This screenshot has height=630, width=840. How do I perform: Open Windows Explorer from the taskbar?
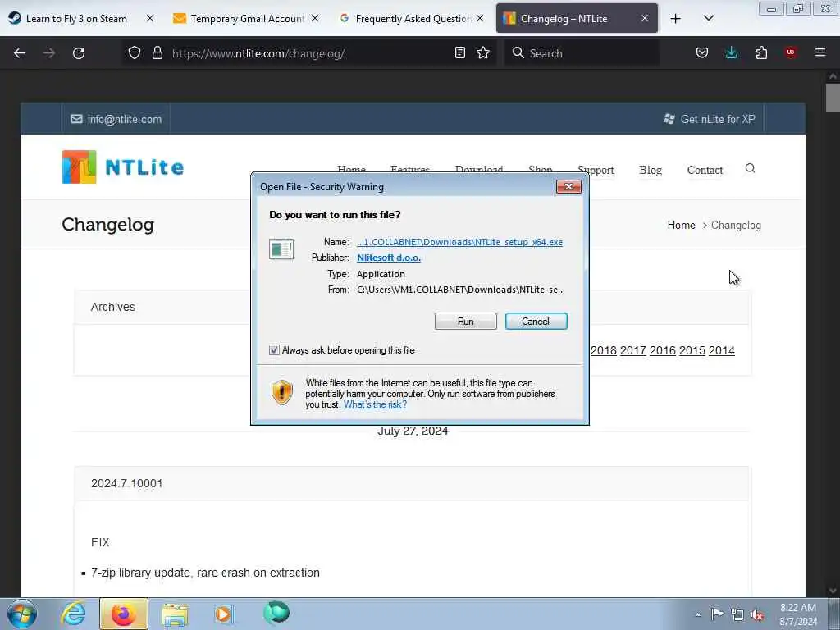tap(175, 614)
